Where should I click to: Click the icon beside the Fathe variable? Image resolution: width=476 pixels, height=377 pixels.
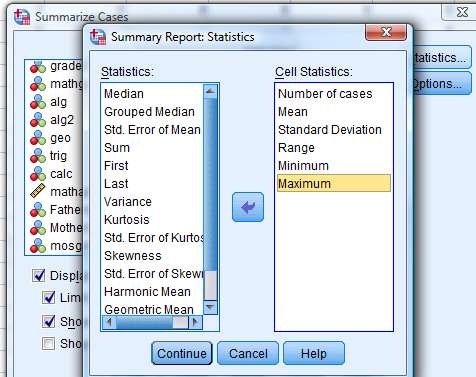(38, 210)
